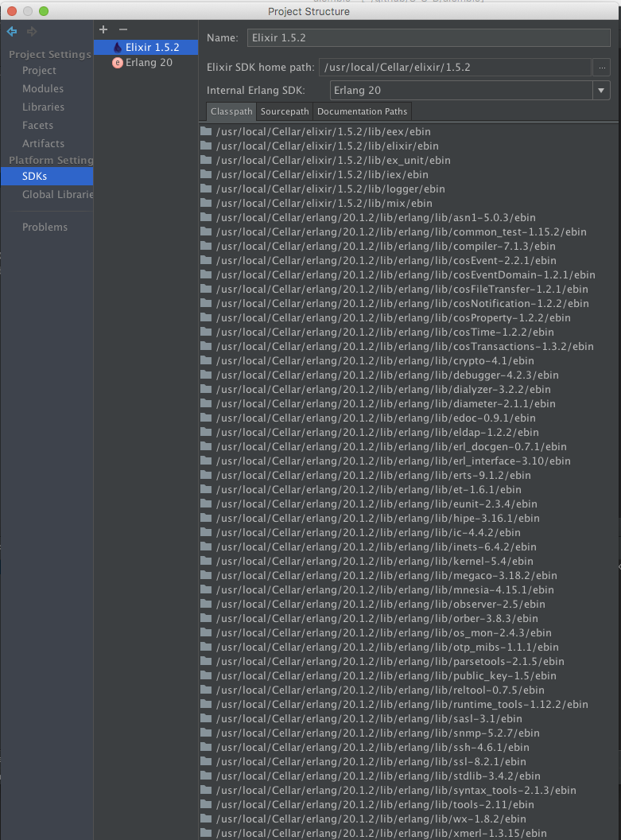Browse for Elixir SDK home path
The width and height of the screenshot is (621, 840).
[x=603, y=68]
